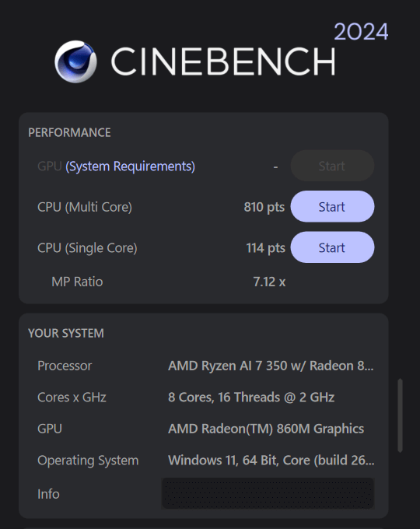Click the CINEBENCH title text

223,61
